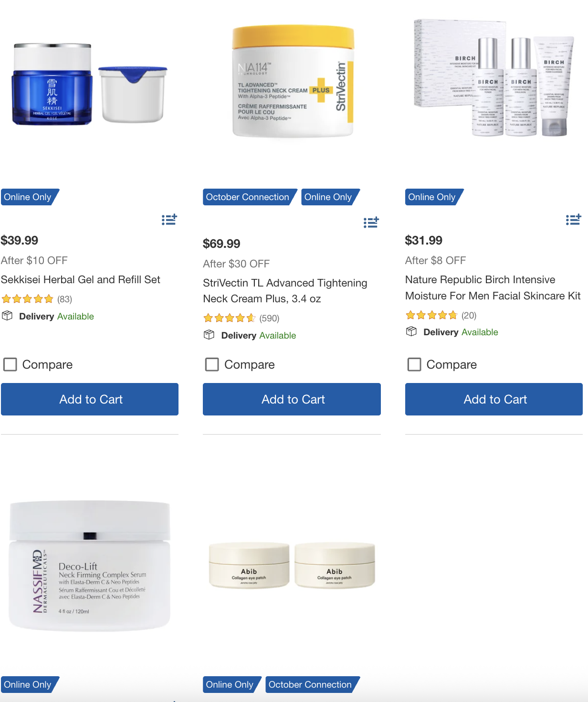Add StriVectin Neck Cream to list icon
The image size is (588, 702).
tap(371, 223)
